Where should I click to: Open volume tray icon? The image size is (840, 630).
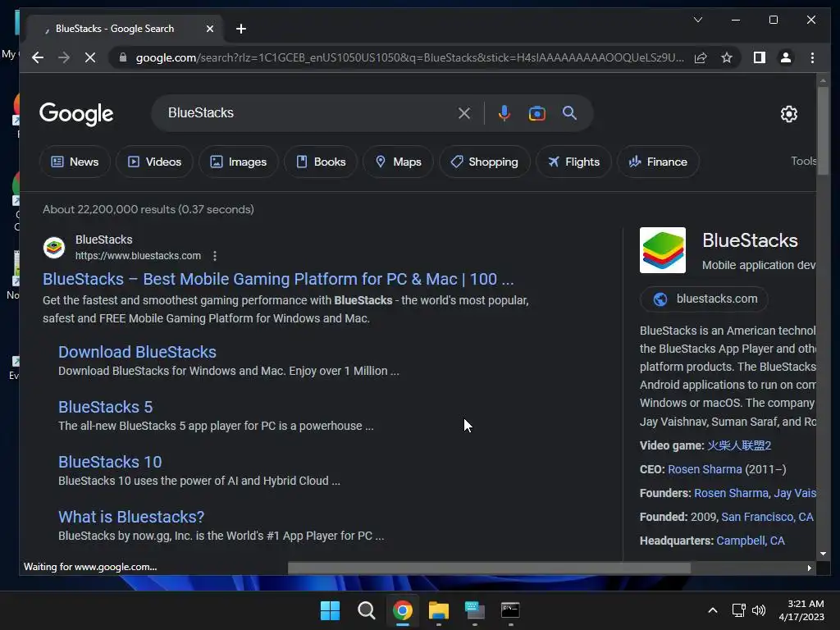click(x=759, y=610)
